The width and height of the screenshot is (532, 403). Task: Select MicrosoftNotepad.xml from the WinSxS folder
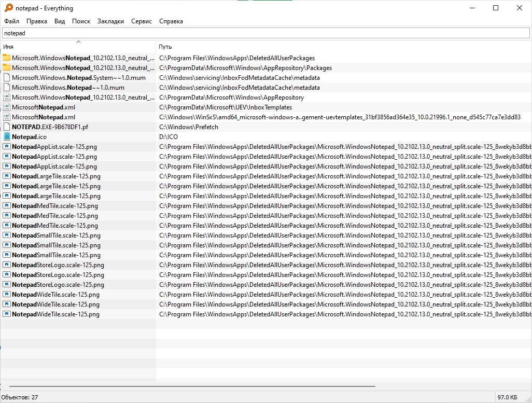click(x=44, y=117)
